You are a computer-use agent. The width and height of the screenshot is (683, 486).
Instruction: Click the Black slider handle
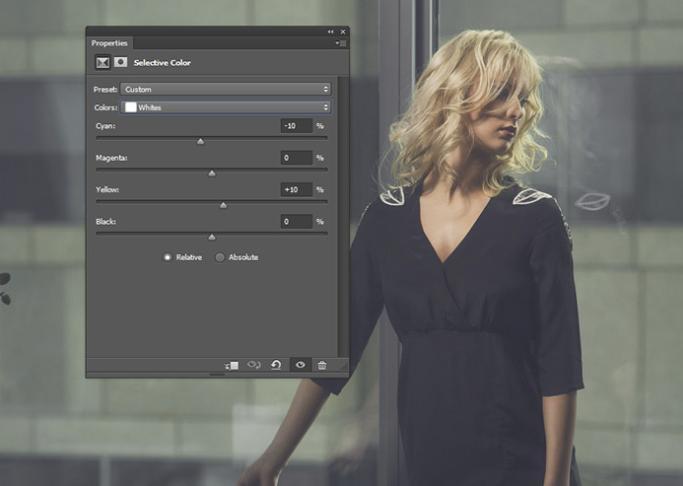[212, 236]
